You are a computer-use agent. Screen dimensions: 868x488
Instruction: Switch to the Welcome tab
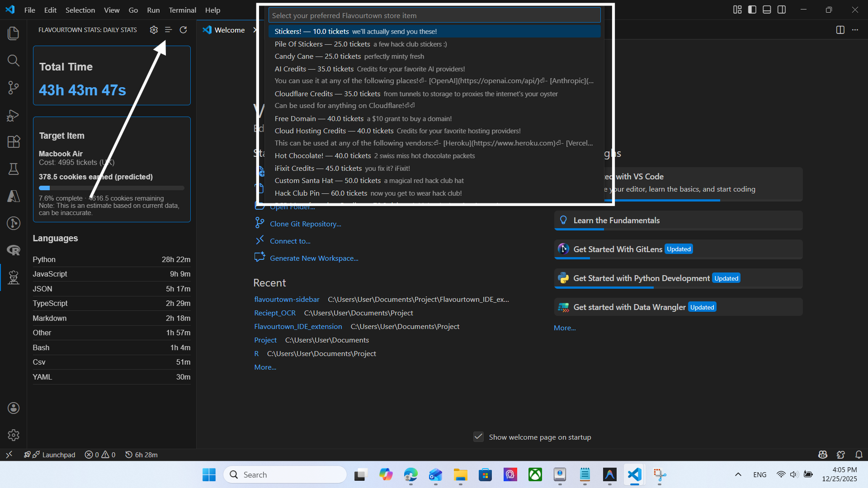point(229,30)
